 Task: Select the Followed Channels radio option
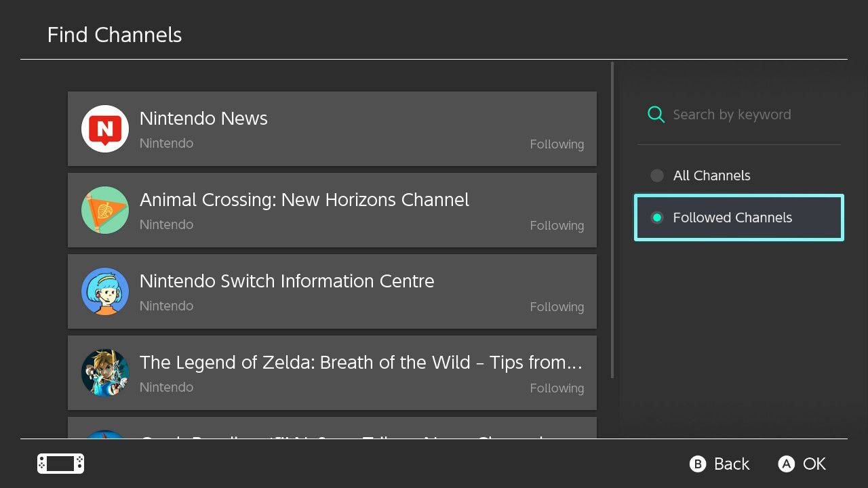[x=739, y=218]
